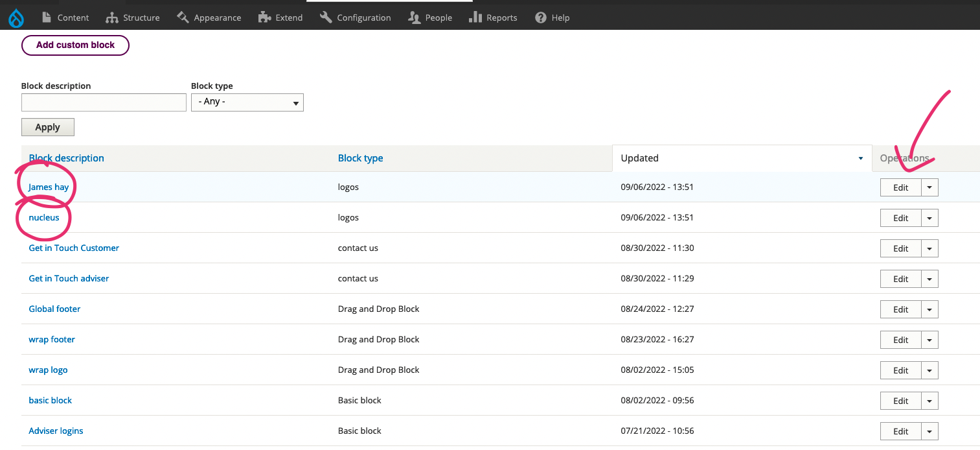Open the James hay block link

pyautogui.click(x=49, y=187)
